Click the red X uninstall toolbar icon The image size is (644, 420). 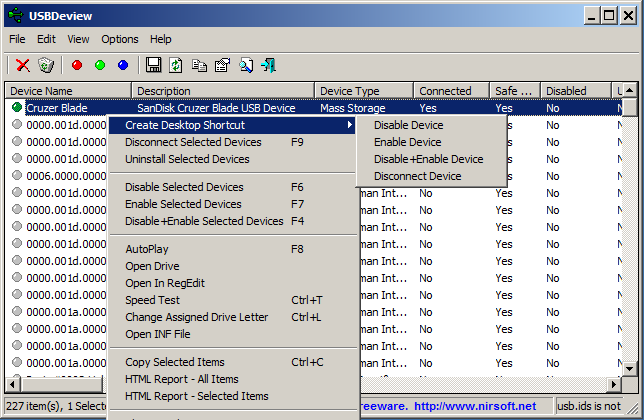pyautogui.click(x=23, y=65)
